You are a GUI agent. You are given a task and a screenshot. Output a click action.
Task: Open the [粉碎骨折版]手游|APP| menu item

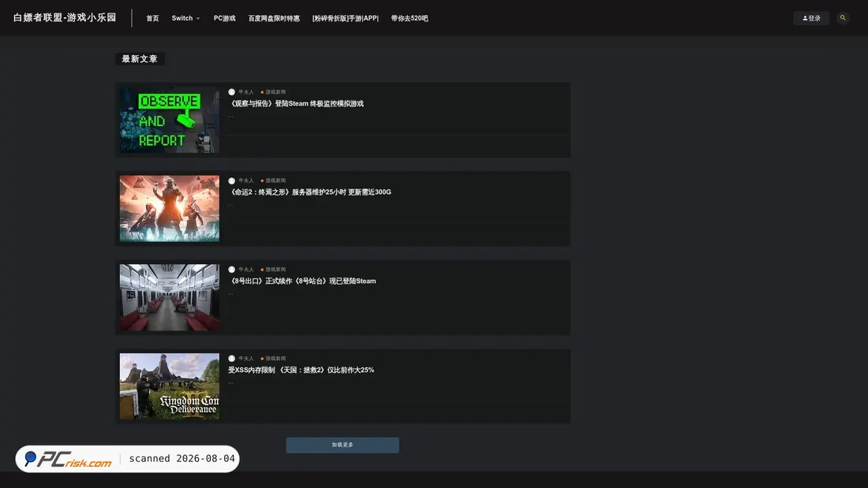point(346,18)
